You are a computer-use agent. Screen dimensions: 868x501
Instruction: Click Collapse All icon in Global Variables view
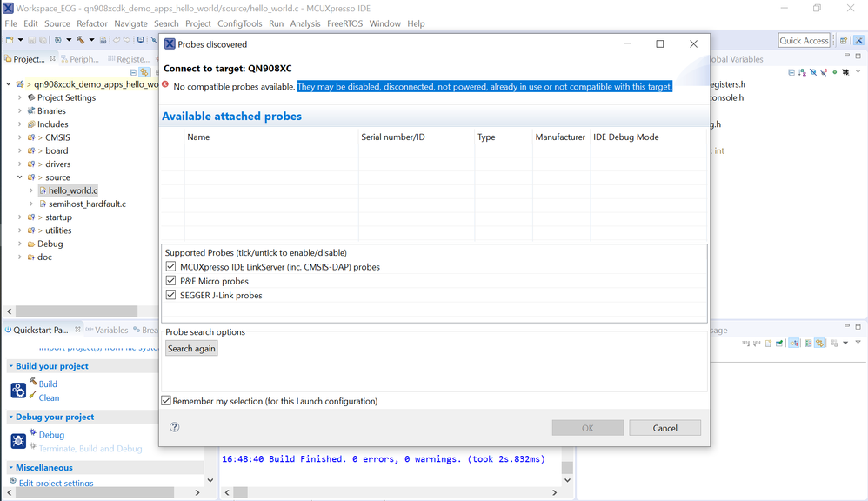point(791,72)
